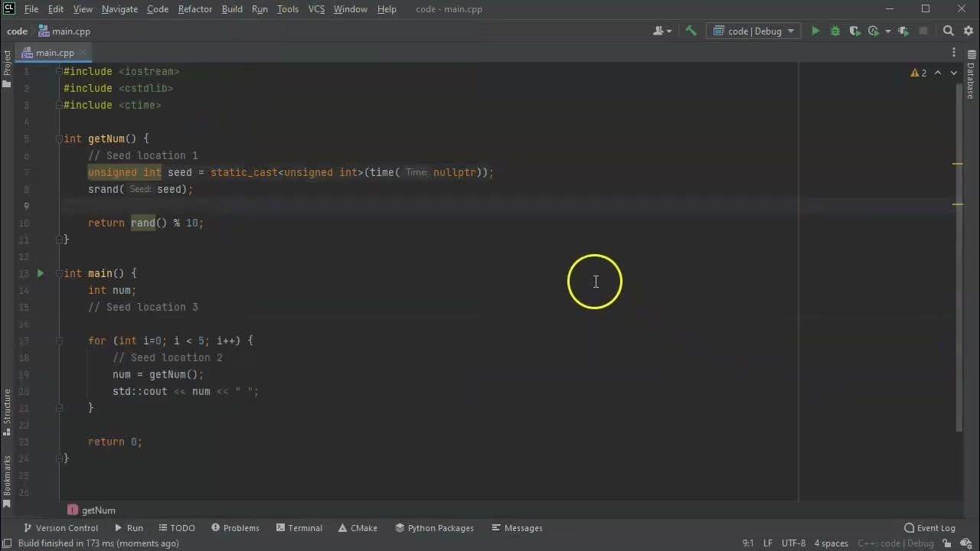This screenshot has height=551, width=980.
Task: Open the Event Log
Action: tap(929, 528)
